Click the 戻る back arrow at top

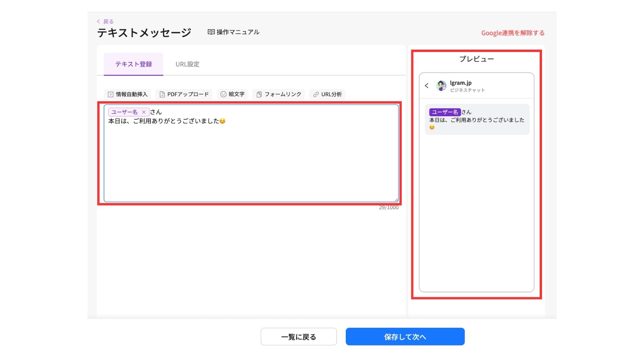pyautogui.click(x=99, y=21)
